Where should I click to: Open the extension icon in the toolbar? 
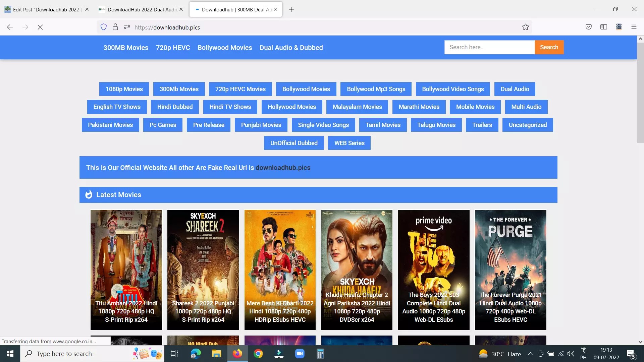(619, 27)
